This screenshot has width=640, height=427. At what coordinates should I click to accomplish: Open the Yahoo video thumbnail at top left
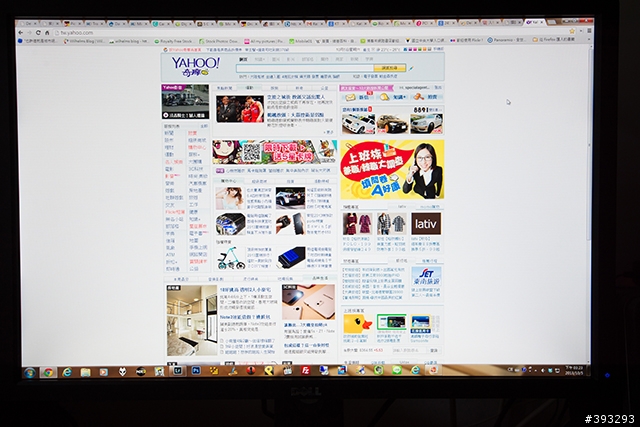(185, 102)
